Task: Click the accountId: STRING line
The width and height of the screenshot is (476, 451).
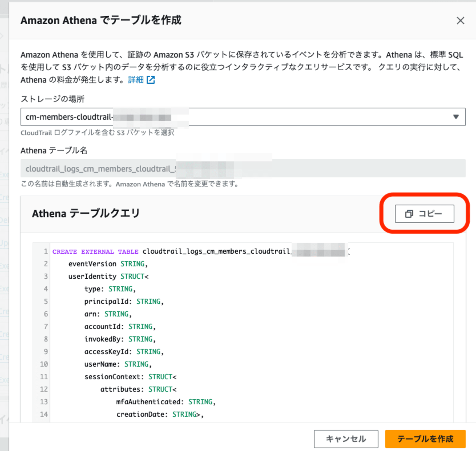Action: click(x=120, y=326)
